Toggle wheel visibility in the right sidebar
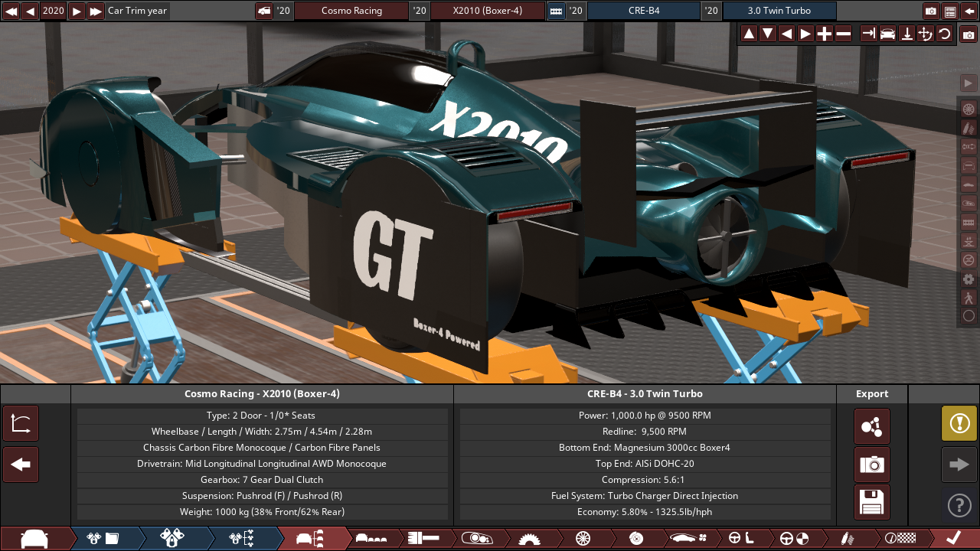This screenshot has width=980, height=551. pyautogui.click(x=969, y=109)
